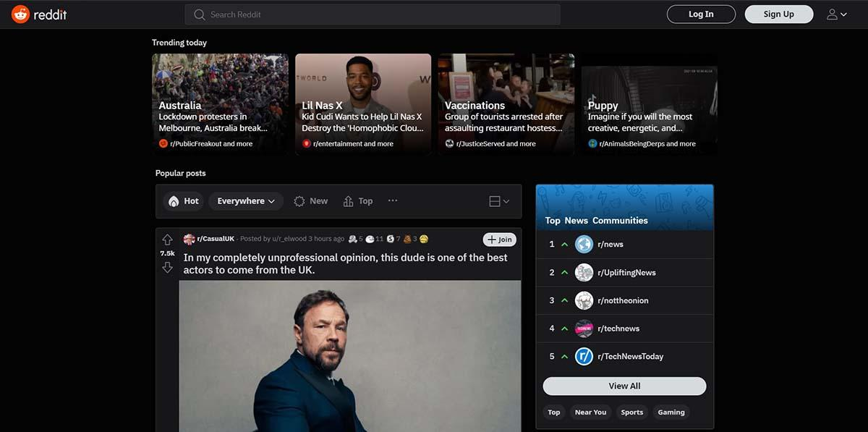This screenshot has width=868, height=432.
Task: Focus the Search Reddit field
Action: coord(373,14)
